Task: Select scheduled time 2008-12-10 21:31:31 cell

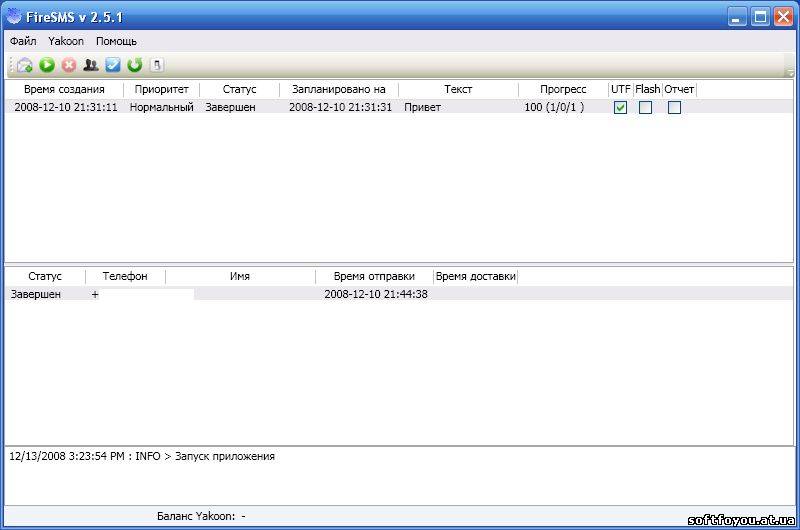Action: pos(340,107)
